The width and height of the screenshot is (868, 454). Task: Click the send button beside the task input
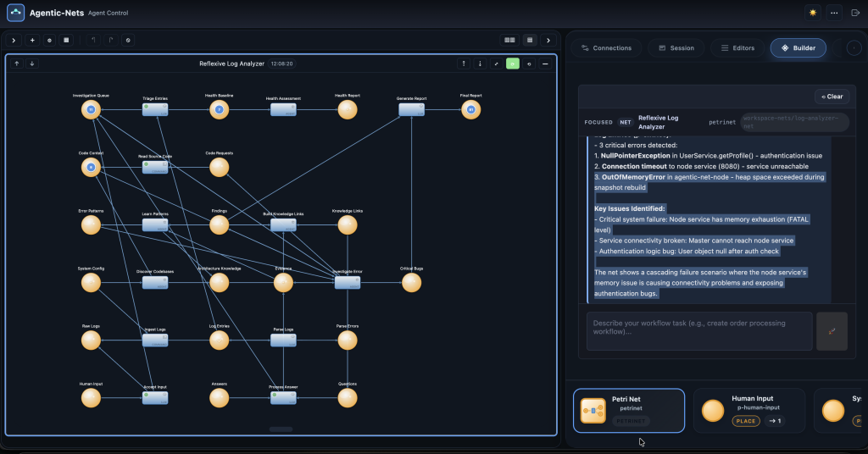831,330
